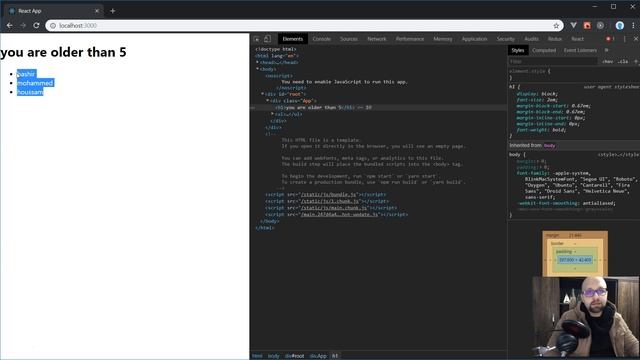Go back to previous page in browser
The width and height of the screenshot is (640, 360).
coord(9,25)
